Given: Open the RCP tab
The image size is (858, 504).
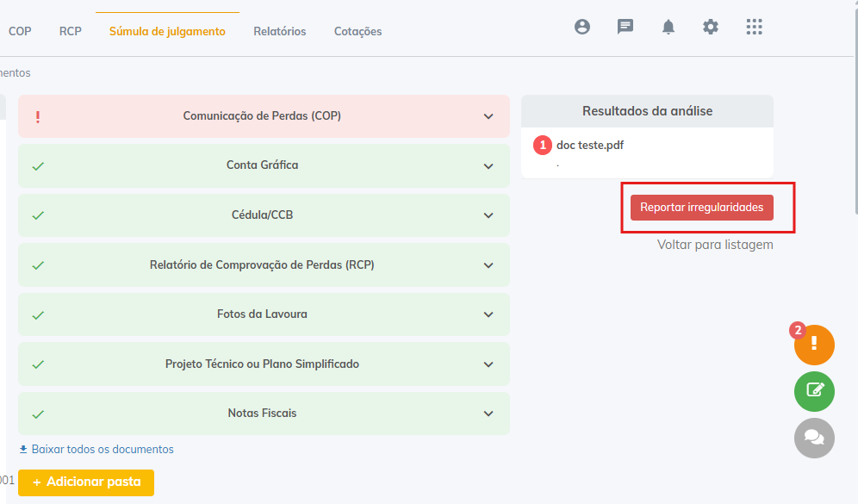Looking at the screenshot, I should coord(71,31).
